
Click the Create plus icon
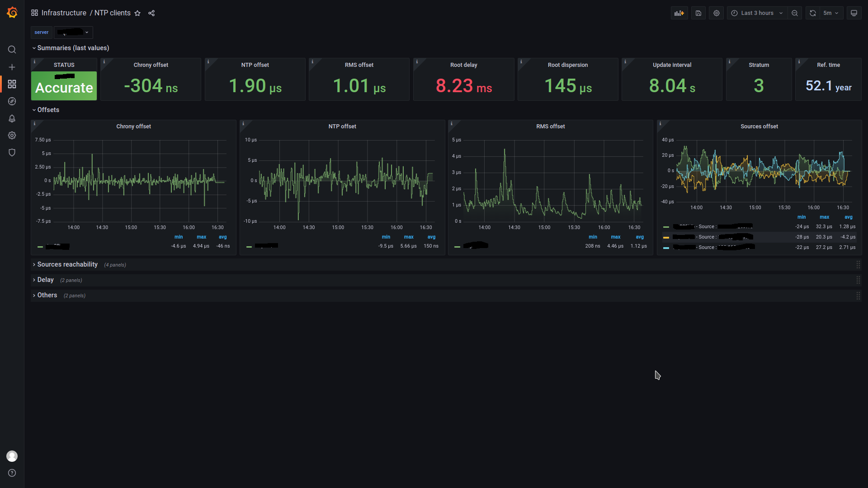(12, 67)
